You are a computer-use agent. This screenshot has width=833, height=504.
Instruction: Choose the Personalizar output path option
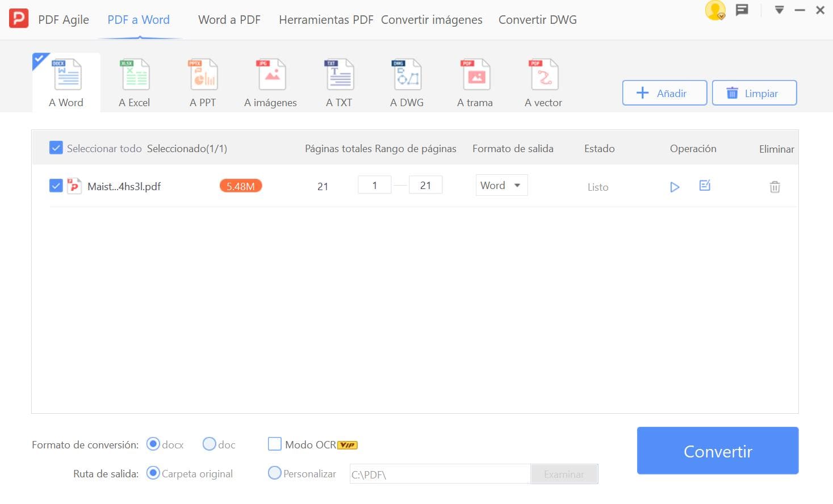(275, 473)
